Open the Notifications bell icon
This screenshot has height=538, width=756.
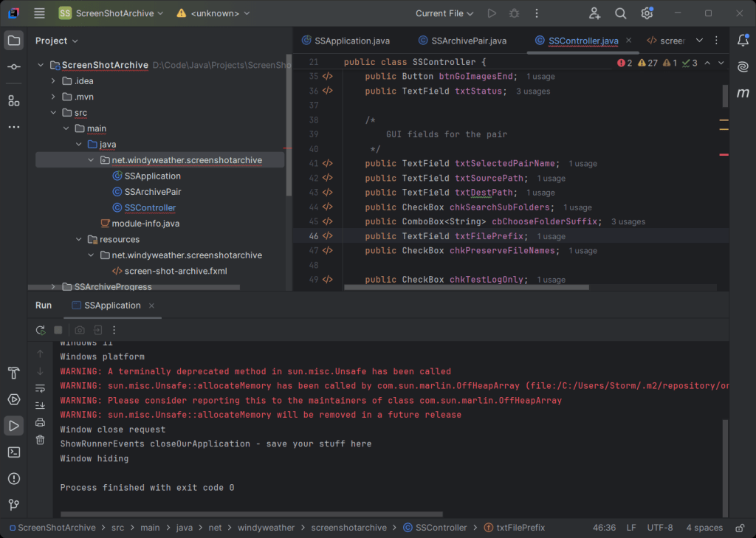(x=743, y=41)
